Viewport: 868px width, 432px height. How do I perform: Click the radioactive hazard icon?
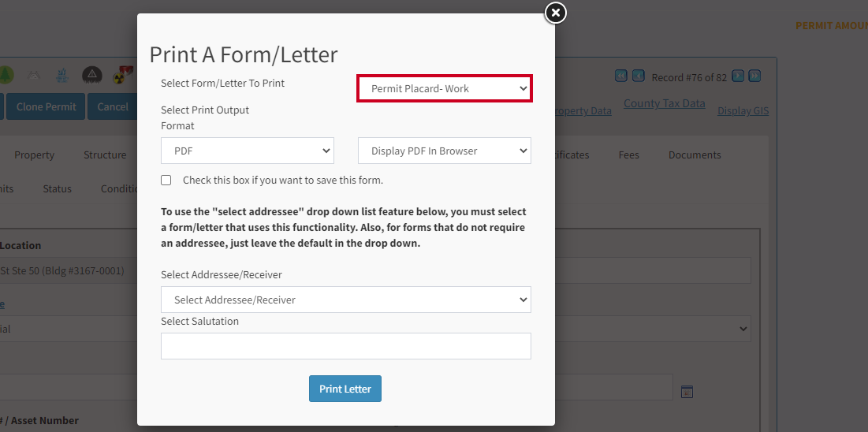pos(120,76)
